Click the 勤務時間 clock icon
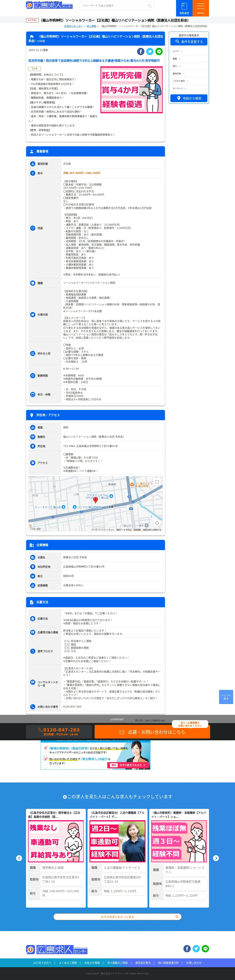 [x=33, y=375]
